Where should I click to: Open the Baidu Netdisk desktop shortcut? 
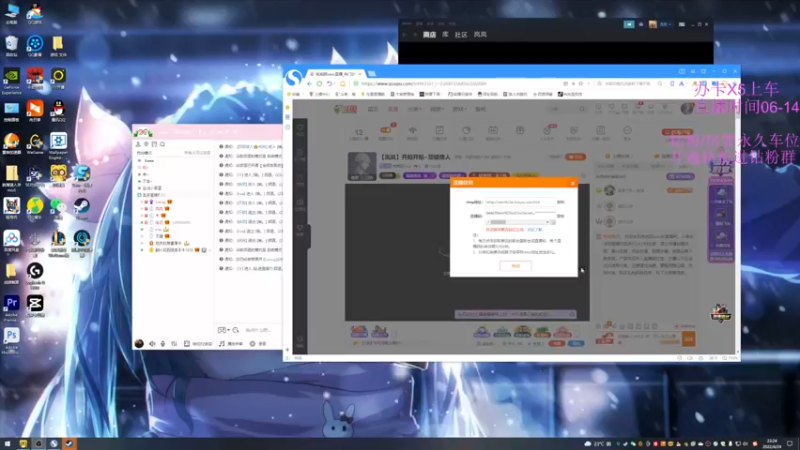coord(11,241)
